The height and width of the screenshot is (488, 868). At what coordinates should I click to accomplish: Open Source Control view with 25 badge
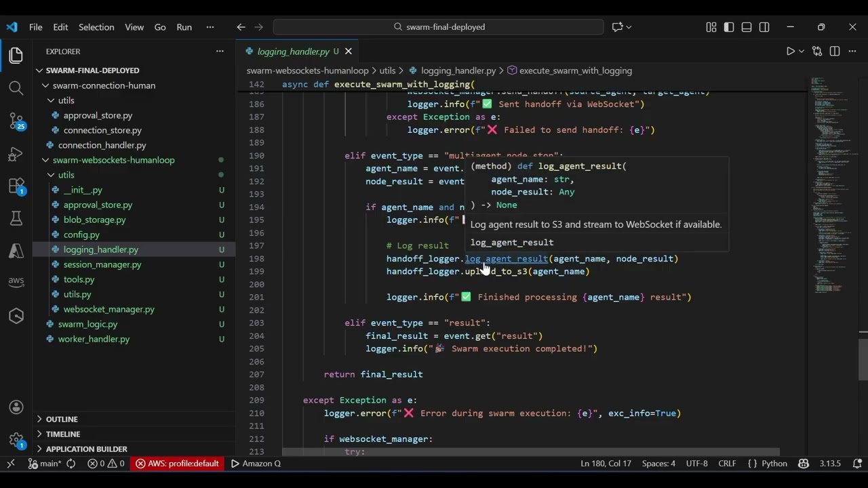pyautogui.click(x=16, y=121)
